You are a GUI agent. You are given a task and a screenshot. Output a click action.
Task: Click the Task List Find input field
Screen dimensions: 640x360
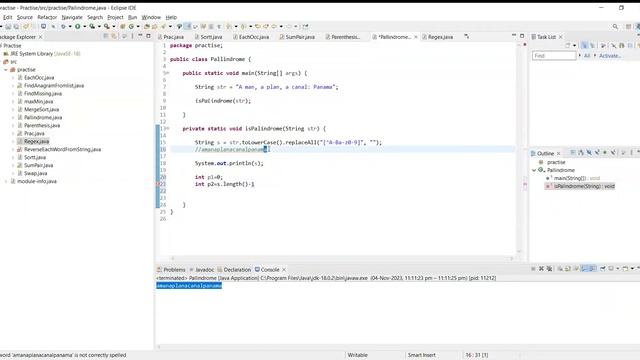click(x=554, y=56)
